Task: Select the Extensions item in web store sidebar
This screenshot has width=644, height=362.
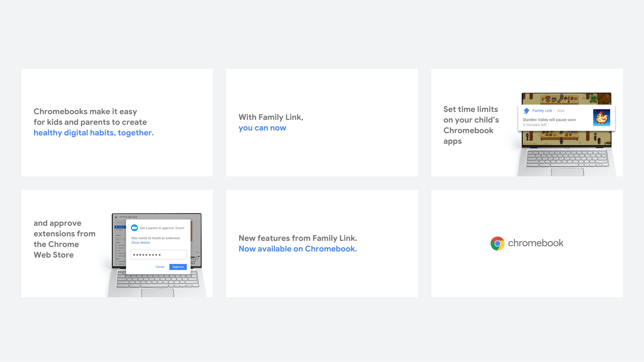Action: tap(120, 227)
